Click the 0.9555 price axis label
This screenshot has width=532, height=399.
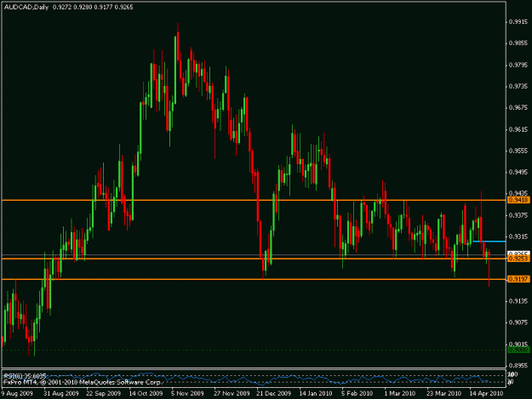tap(518, 151)
